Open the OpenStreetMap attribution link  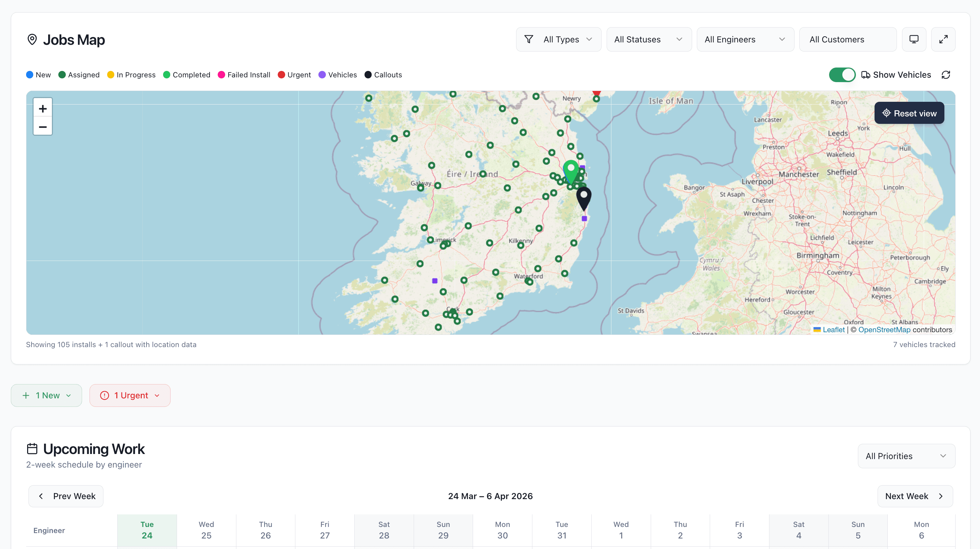click(884, 330)
